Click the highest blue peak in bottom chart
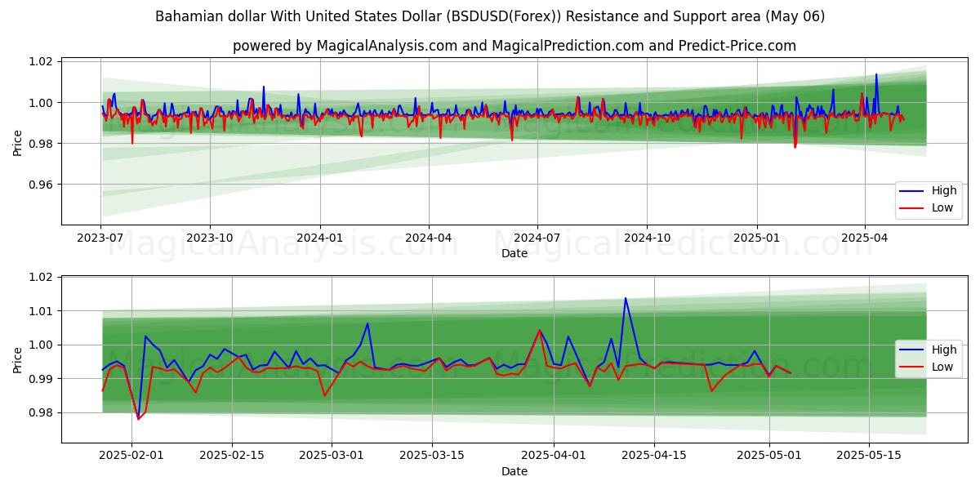The image size is (980, 490). [x=626, y=298]
